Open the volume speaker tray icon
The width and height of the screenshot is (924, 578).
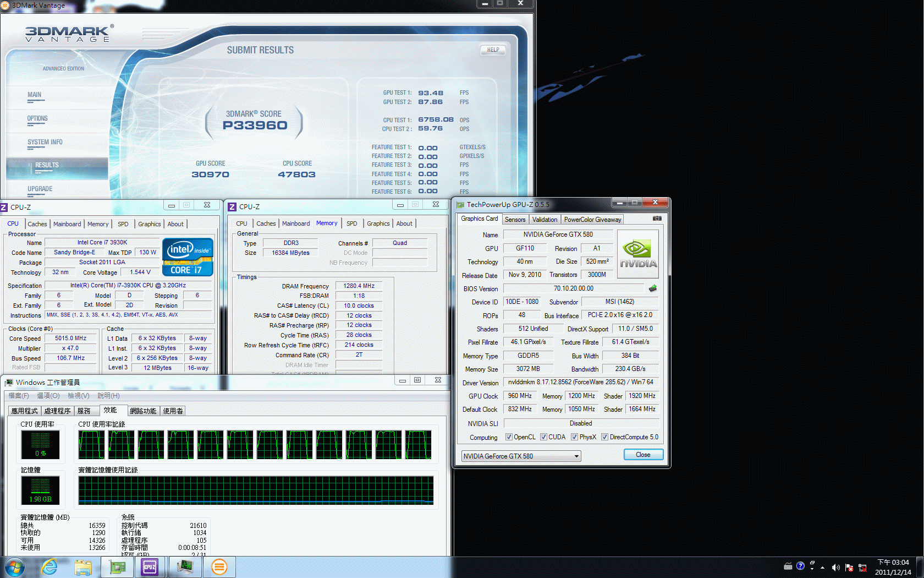click(x=835, y=567)
